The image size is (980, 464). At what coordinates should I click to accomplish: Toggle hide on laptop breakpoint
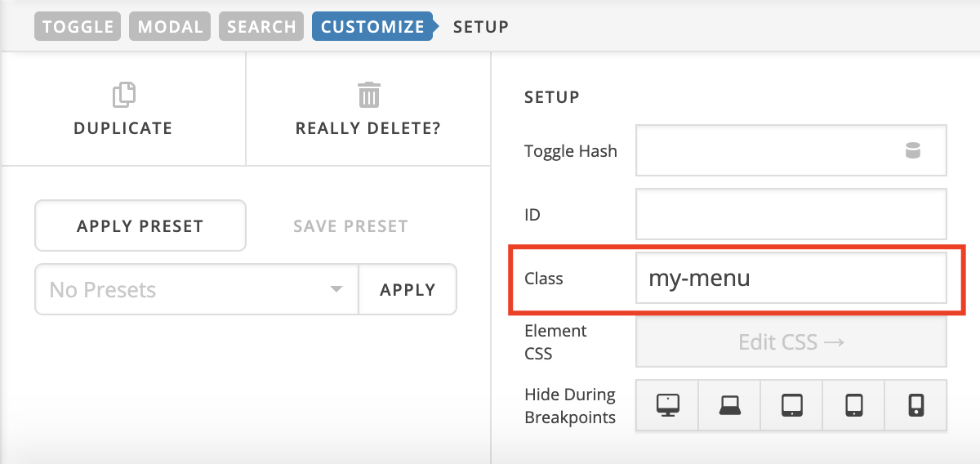(x=730, y=404)
